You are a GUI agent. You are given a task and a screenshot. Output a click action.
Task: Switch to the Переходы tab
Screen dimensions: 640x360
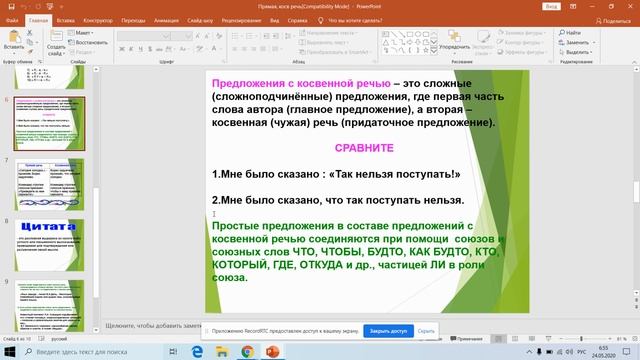[133, 20]
